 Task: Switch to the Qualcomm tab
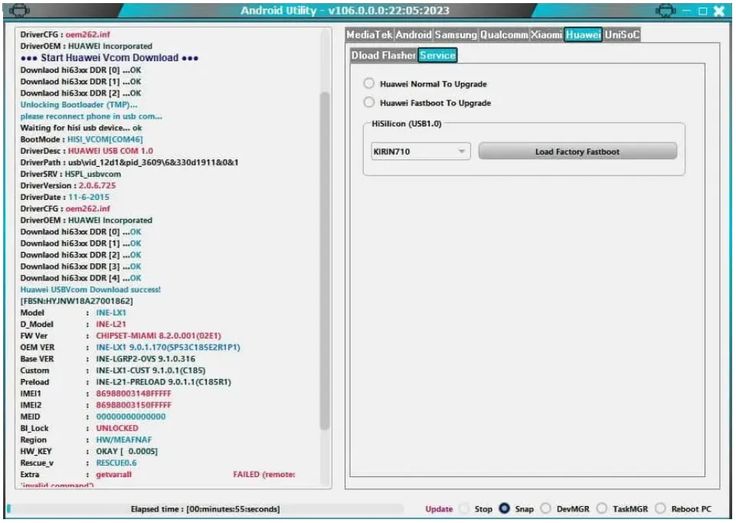pyautogui.click(x=503, y=35)
